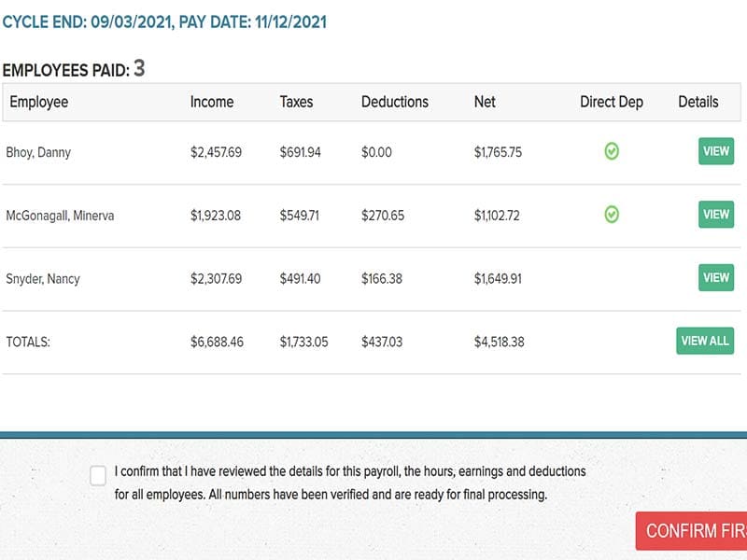Select the Snyder, Nancy employee name
The image size is (747, 560).
[43, 278]
